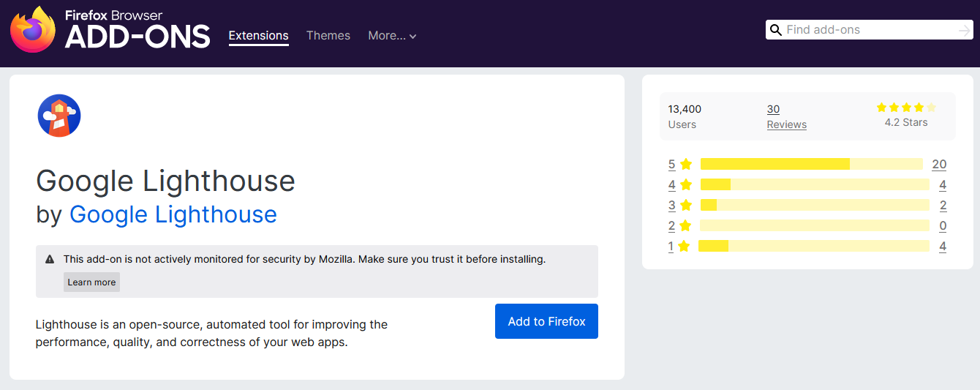Click the count 0 for two stars
Viewport: 980px width, 390px height.
click(x=943, y=225)
